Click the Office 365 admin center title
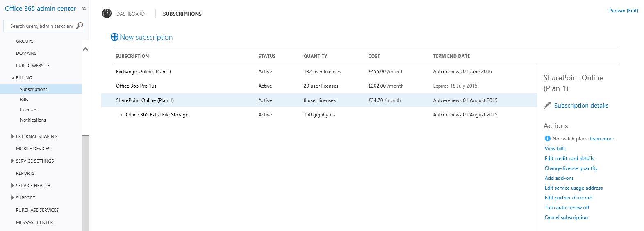This screenshot has height=231, width=644. click(40, 8)
